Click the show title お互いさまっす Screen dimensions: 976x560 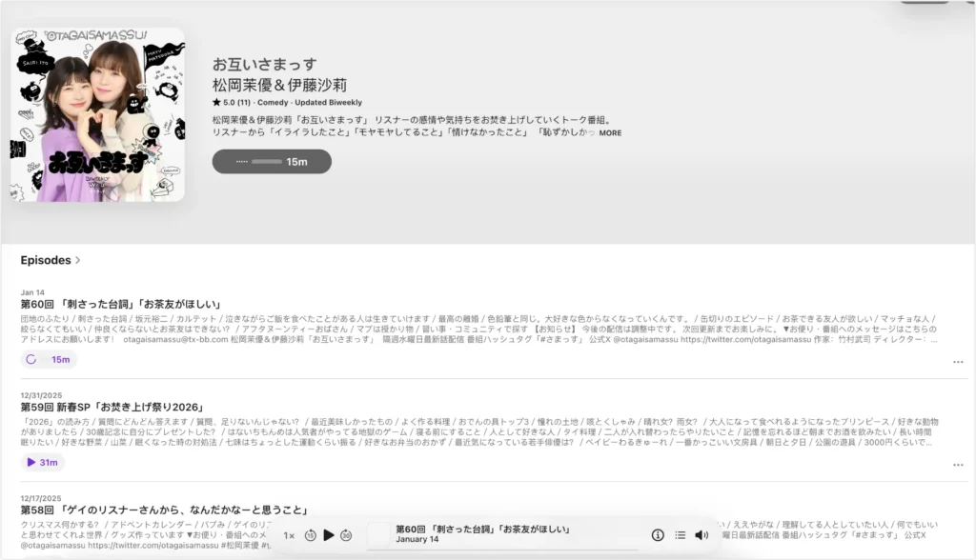click(265, 64)
